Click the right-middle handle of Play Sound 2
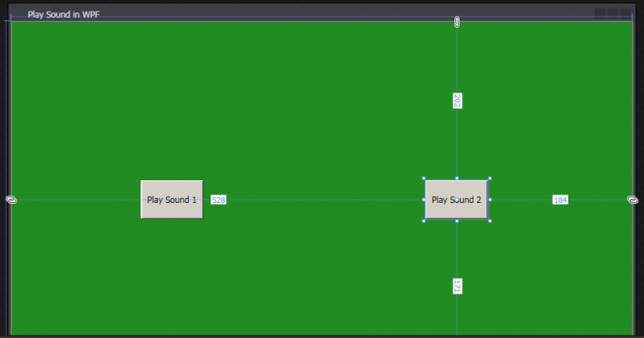 (x=490, y=200)
